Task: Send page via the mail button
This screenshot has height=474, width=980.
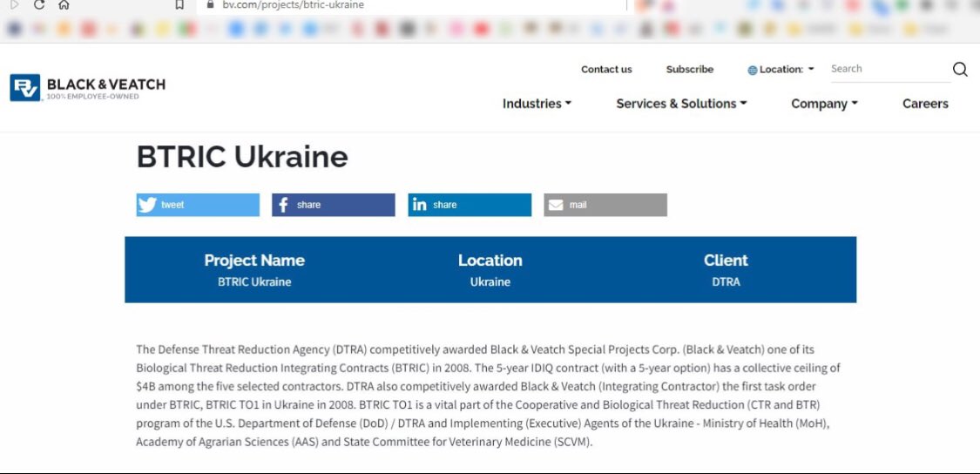Action: pyautogui.click(x=605, y=205)
